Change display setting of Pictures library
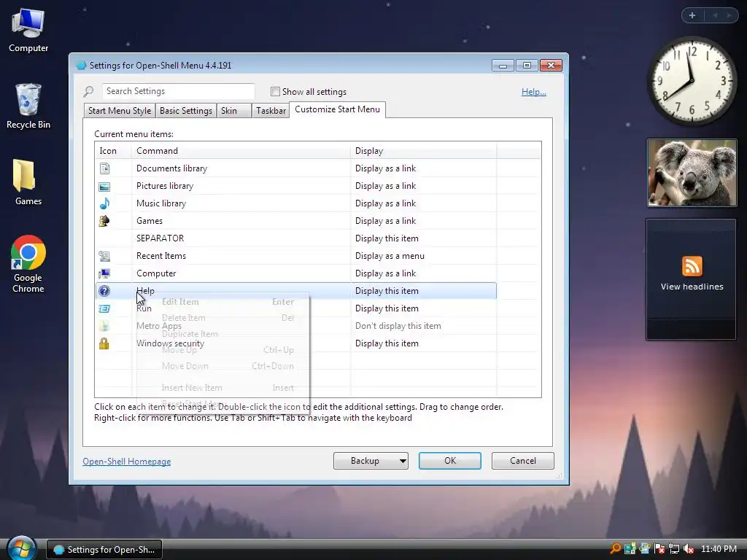Screen dimensions: 747x560 tap(385, 186)
